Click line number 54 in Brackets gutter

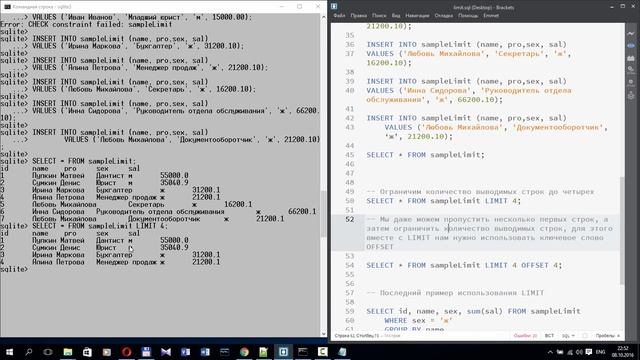(350, 265)
